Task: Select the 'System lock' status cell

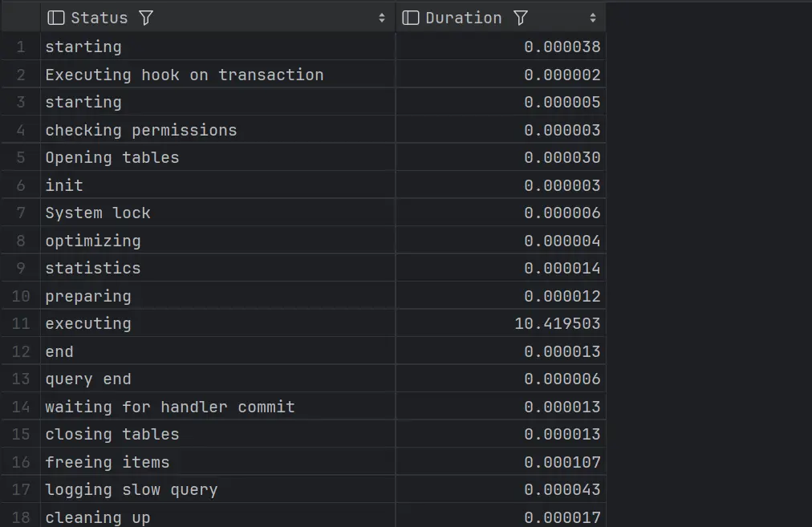Action: (98, 213)
